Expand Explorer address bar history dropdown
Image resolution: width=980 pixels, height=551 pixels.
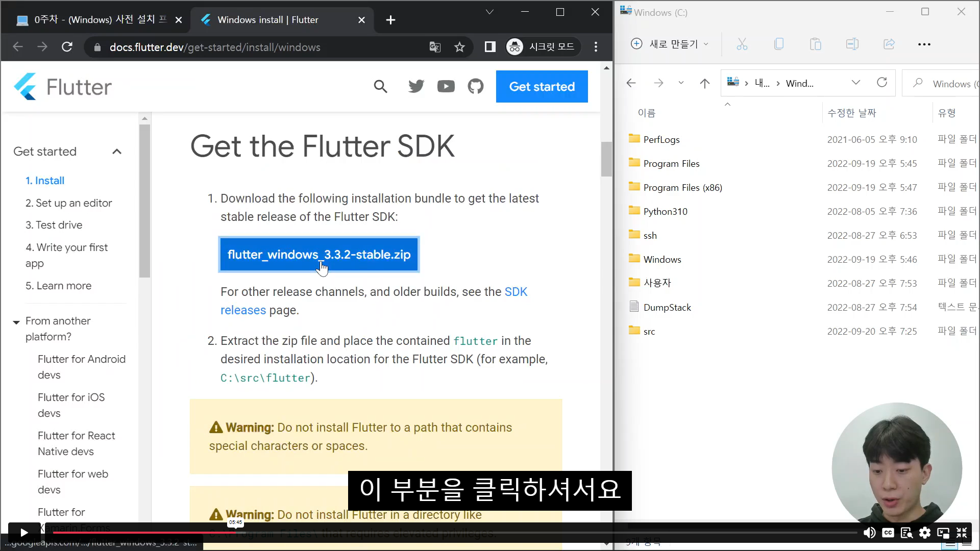point(856,83)
